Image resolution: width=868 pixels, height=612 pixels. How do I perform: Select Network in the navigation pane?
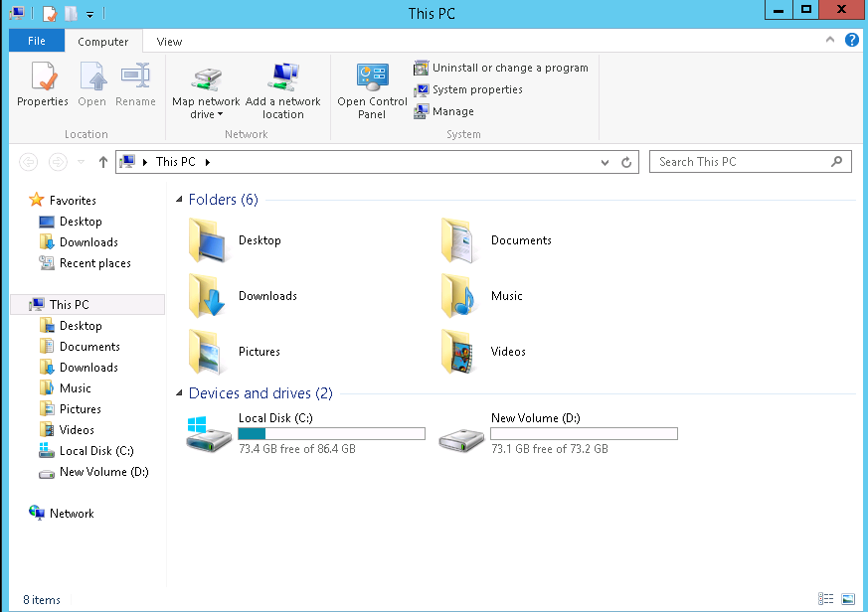pyautogui.click(x=62, y=514)
